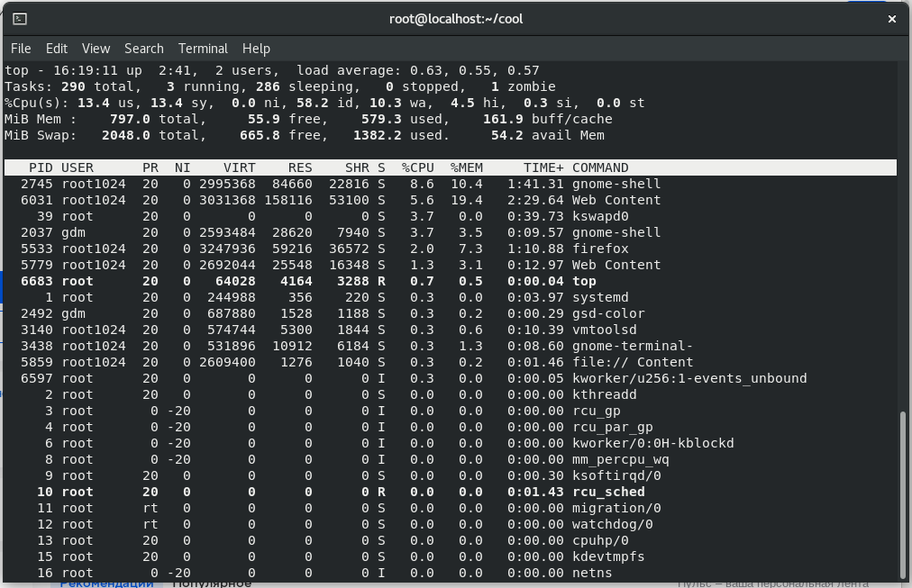
Task: Click PID 5779 in the Web Content row
Action: coord(37,266)
